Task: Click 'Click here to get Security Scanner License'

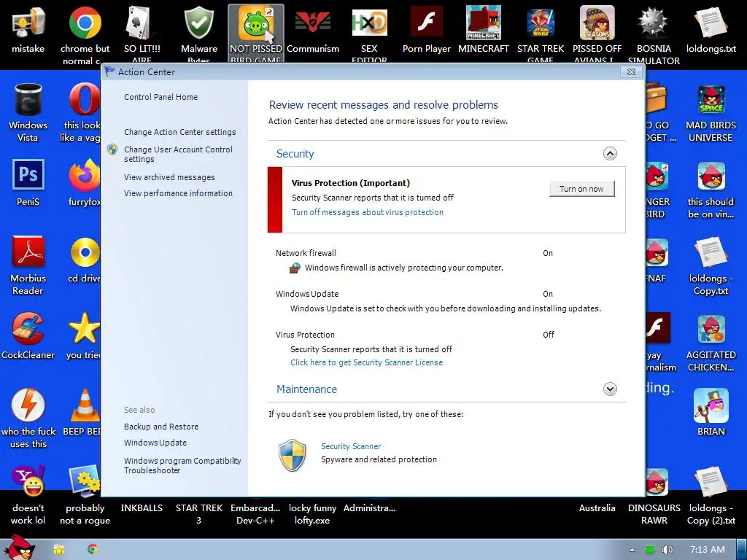Action: [x=366, y=362]
